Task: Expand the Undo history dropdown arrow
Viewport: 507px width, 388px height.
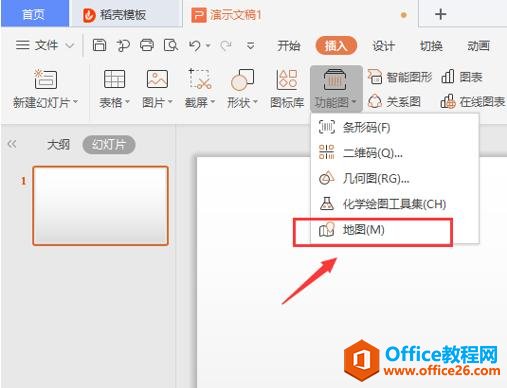Action: (x=208, y=45)
